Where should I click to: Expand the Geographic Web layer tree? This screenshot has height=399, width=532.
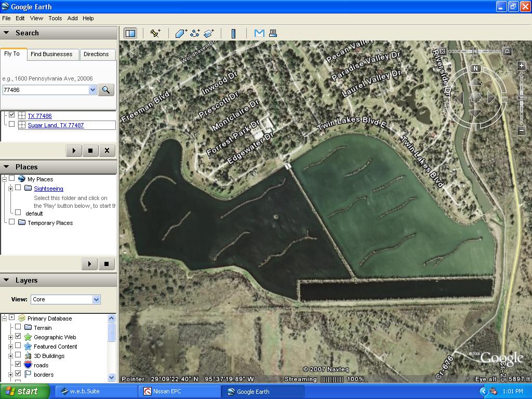(x=10, y=337)
